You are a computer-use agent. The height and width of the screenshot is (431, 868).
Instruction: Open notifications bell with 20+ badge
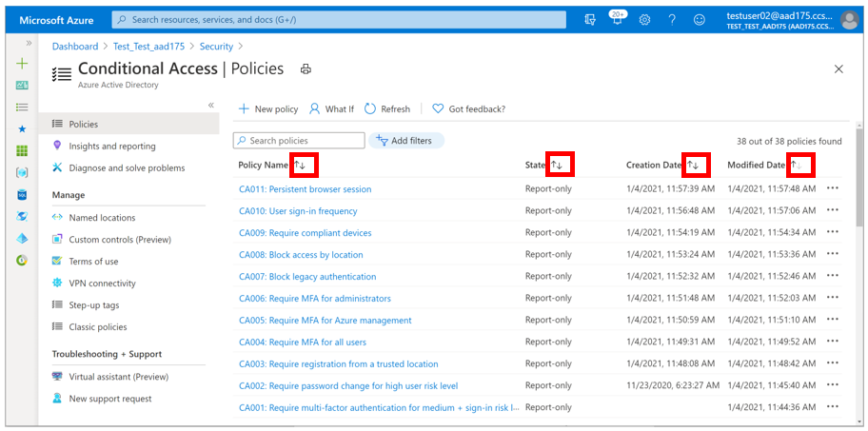point(617,18)
